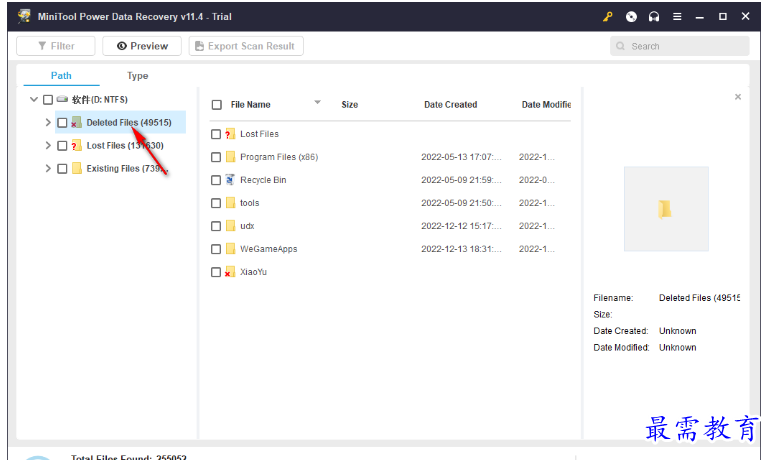This screenshot has width=767, height=460.
Task: Check the Lost Files tree checkbox
Action: point(62,146)
